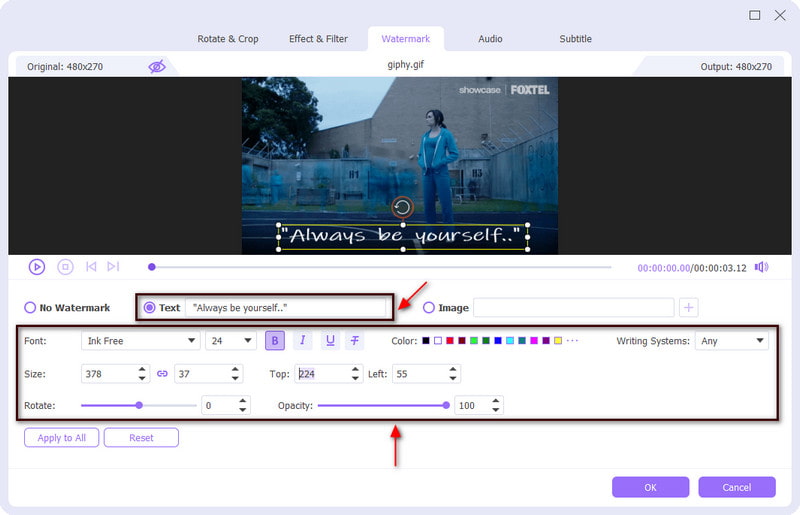Open the font size 24 dropdown
The height and width of the screenshot is (515, 800).
click(x=231, y=340)
